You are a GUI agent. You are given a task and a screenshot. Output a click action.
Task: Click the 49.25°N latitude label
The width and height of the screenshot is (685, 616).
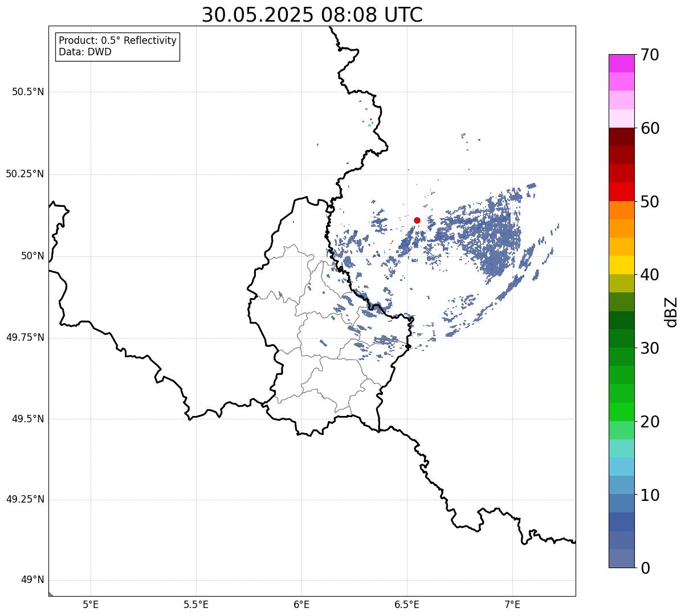25,500
